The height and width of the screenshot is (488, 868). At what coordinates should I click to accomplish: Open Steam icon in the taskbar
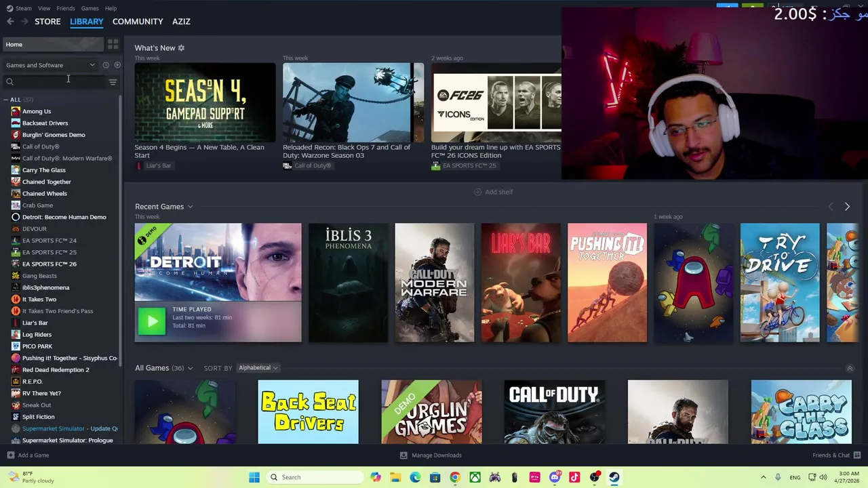(614, 477)
